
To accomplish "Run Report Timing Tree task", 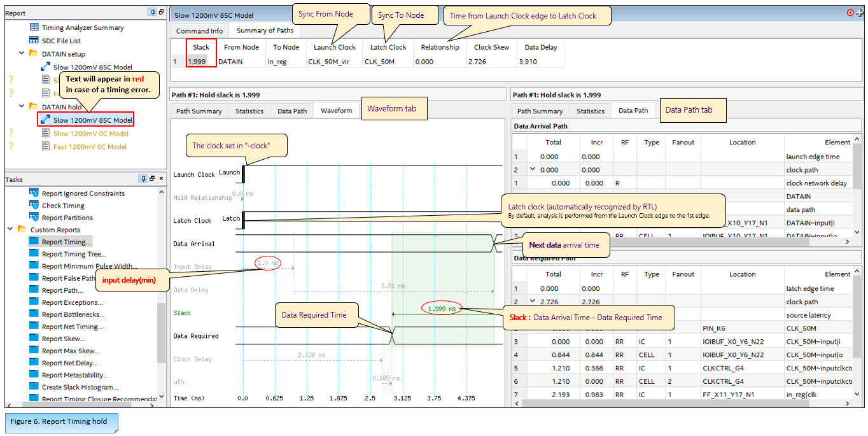I will pyautogui.click(x=73, y=254).
